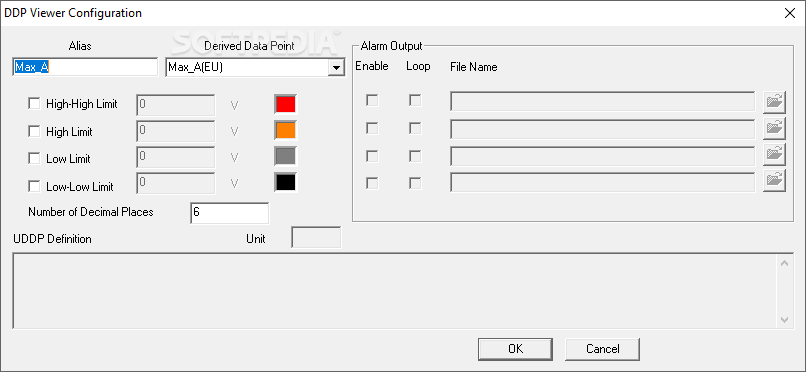The width and height of the screenshot is (806, 372).
Task: Toggle Loop checkbox in third alarm row
Action: tap(415, 156)
